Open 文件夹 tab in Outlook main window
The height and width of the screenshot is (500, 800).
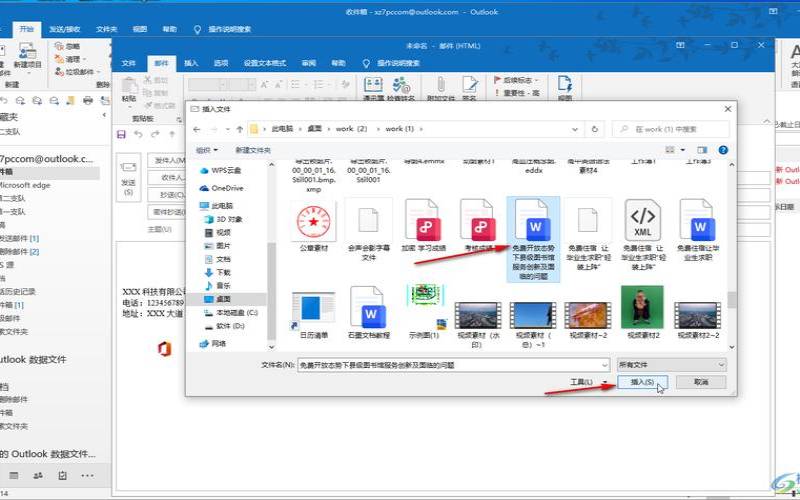coord(106,30)
